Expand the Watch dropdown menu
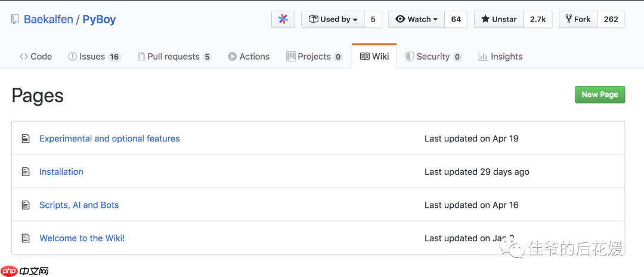Image resolution: width=644 pixels, height=277 pixels. (417, 19)
